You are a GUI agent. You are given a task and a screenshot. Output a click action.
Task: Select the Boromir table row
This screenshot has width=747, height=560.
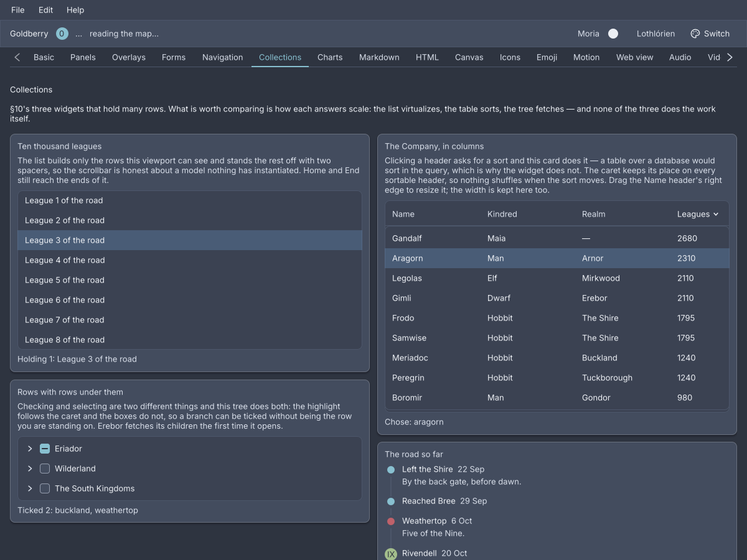tap(557, 398)
